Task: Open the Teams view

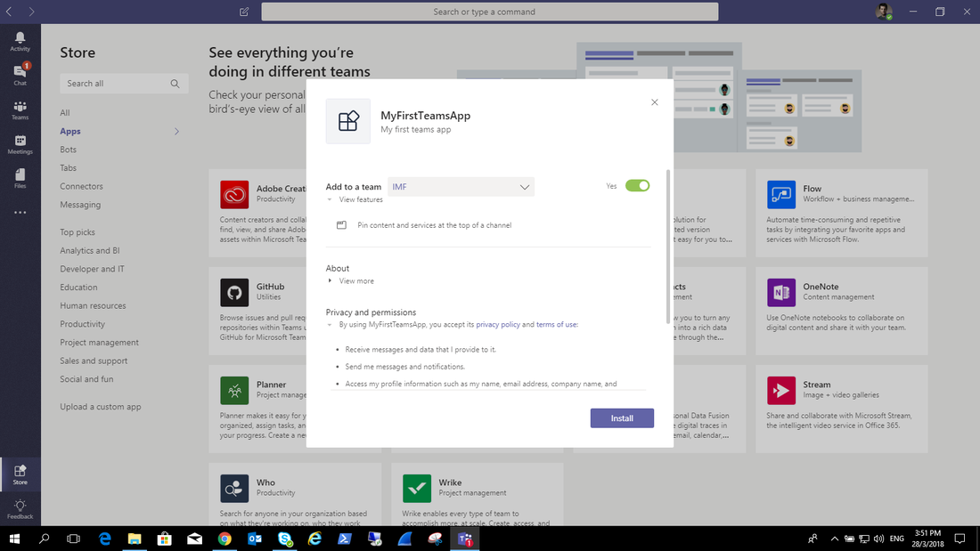Action: tap(20, 109)
